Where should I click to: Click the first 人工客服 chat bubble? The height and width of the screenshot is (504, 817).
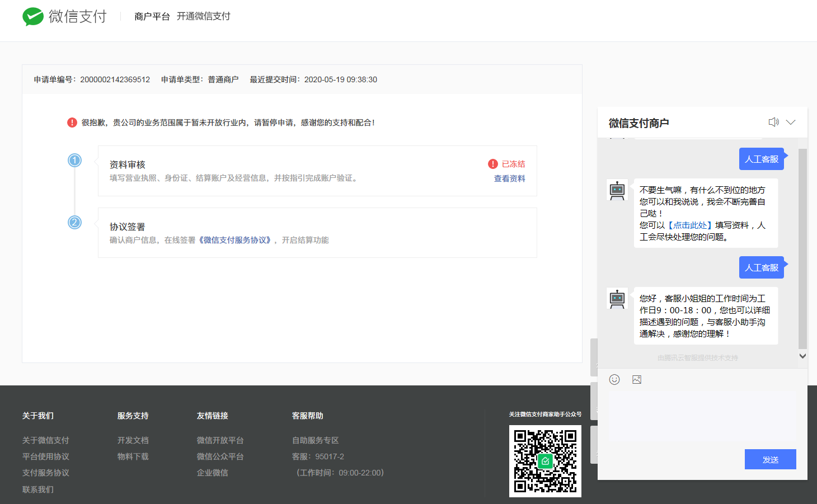coord(762,159)
